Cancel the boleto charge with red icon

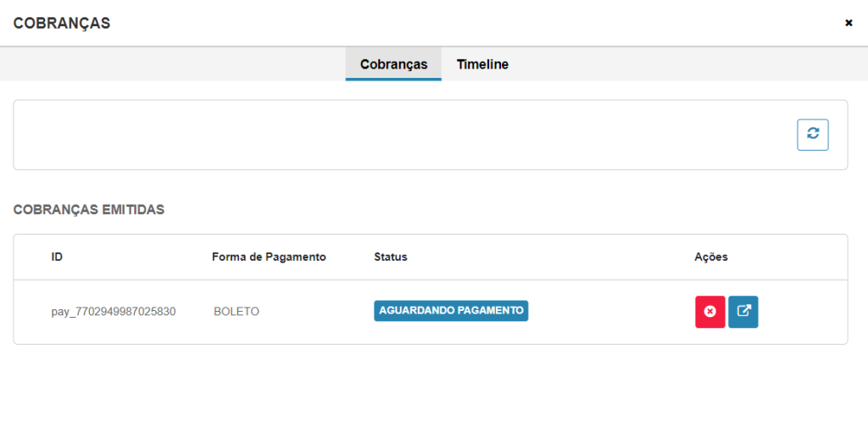click(x=709, y=312)
